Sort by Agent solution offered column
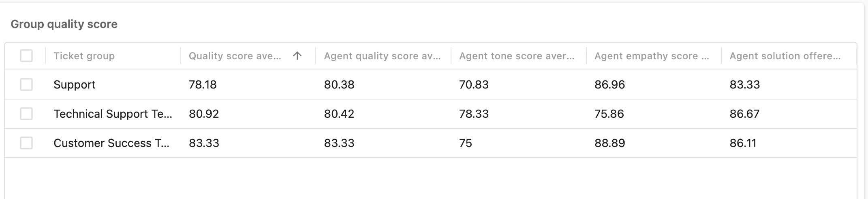 (x=785, y=56)
